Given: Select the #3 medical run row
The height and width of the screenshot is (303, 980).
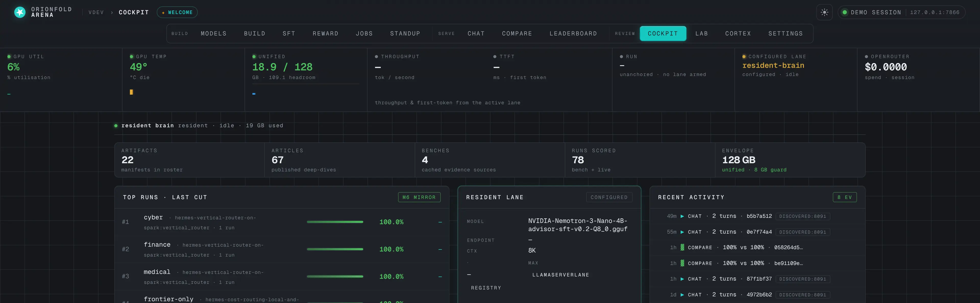Looking at the screenshot, I should coord(282,277).
